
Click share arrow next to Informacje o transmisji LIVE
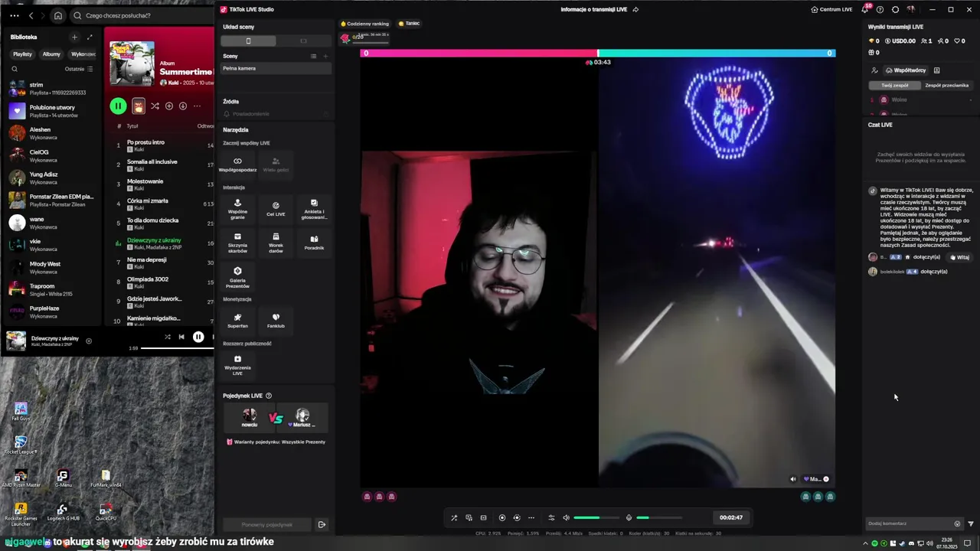635,9
